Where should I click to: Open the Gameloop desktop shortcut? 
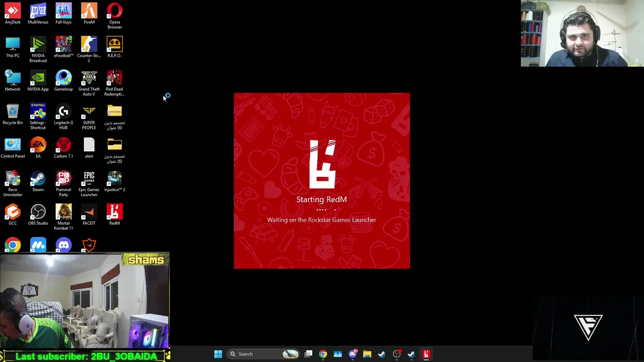(63, 81)
